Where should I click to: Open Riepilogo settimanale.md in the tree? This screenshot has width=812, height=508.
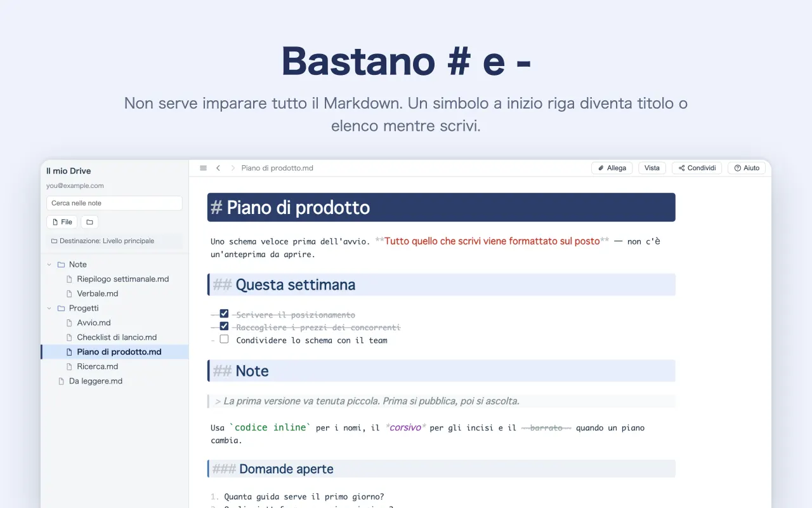click(x=115, y=279)
